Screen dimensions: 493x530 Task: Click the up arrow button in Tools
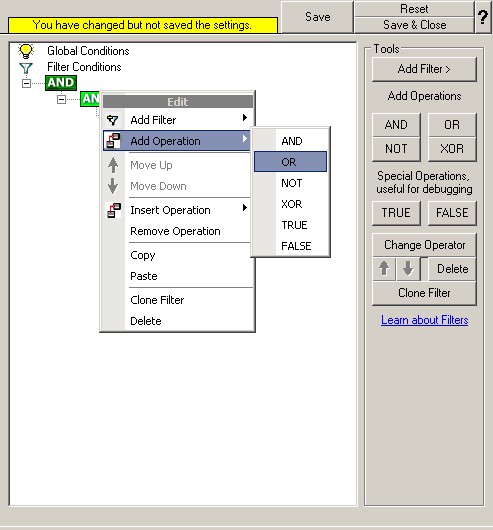click(384, 269)
